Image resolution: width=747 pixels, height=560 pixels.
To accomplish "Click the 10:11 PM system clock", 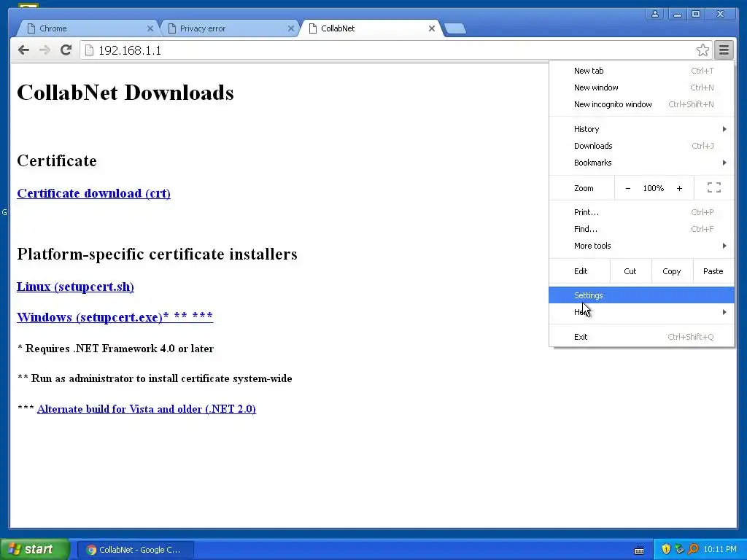I will [719, 550].
